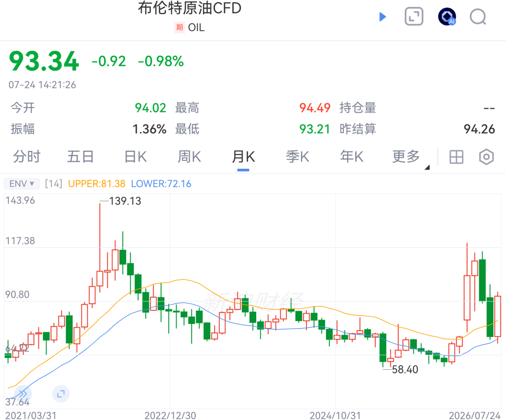Open the grid layout icon
Viewport: 506px width, 420px height.
point(456,157)
